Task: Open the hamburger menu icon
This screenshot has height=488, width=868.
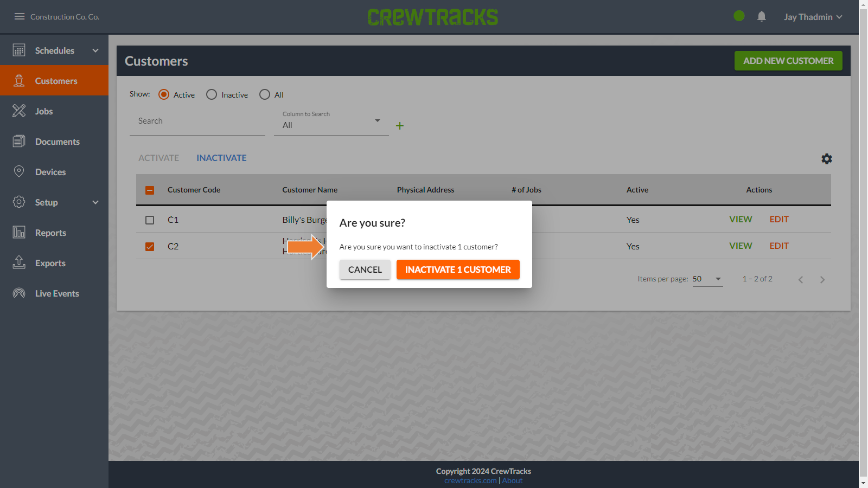Action: [x=20, y=16]
